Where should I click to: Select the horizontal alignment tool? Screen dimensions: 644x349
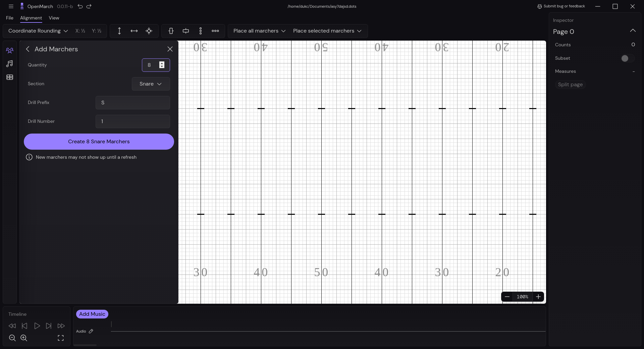click(x=134, y=31)
